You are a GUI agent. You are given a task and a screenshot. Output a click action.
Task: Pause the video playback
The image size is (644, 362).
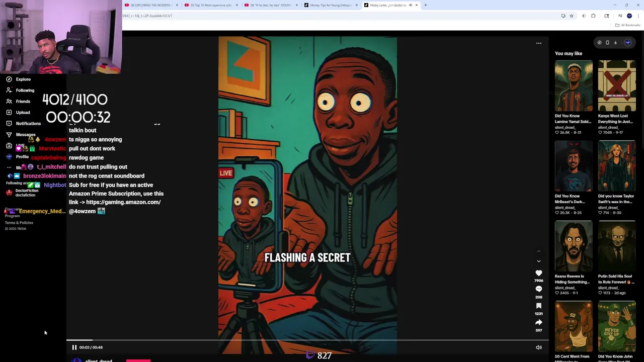tap(74, 347)
